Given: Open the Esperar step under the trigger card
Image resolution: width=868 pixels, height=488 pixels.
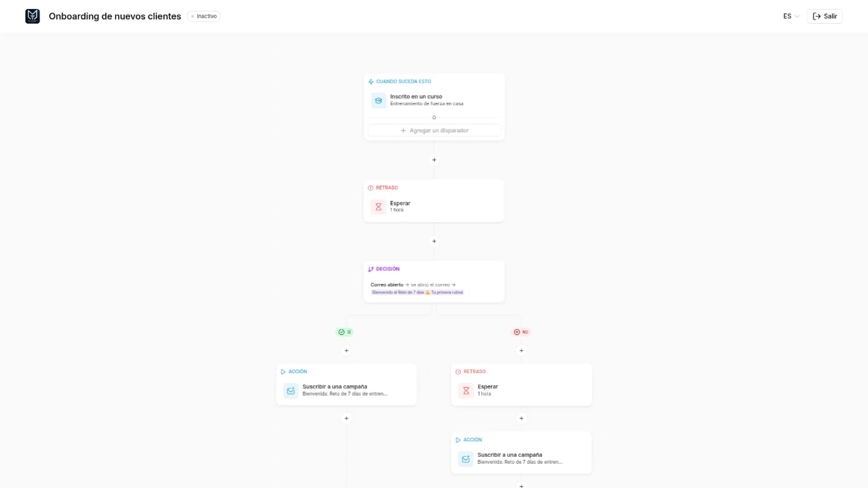Looking at the screenshot, I should pos(434,207).
